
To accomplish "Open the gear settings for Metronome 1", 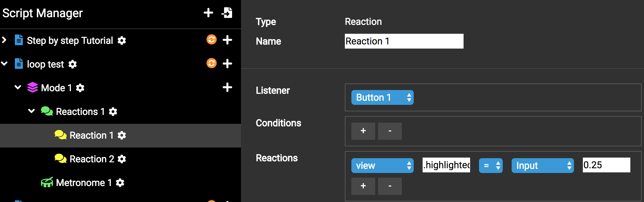I will click(120, 183).
